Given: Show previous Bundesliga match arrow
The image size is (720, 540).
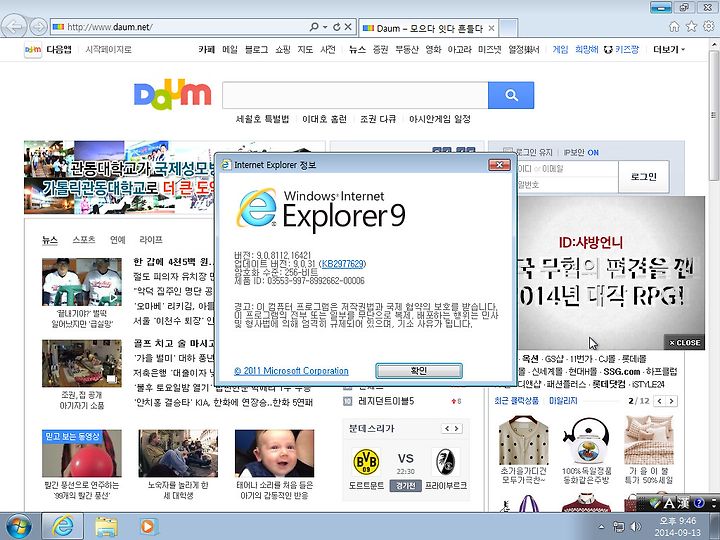Looking at the screenshot, I should (x=447, y=428).
